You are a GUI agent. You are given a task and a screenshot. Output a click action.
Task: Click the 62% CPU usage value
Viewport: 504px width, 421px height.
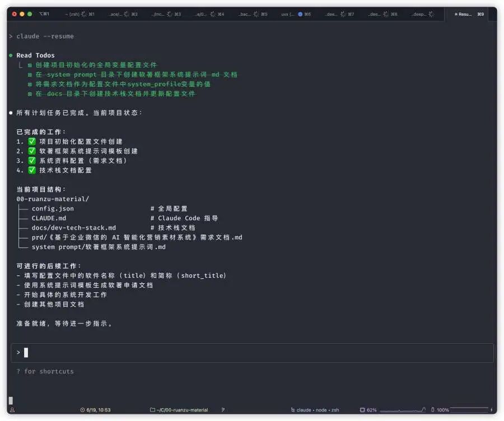point(372,410)
